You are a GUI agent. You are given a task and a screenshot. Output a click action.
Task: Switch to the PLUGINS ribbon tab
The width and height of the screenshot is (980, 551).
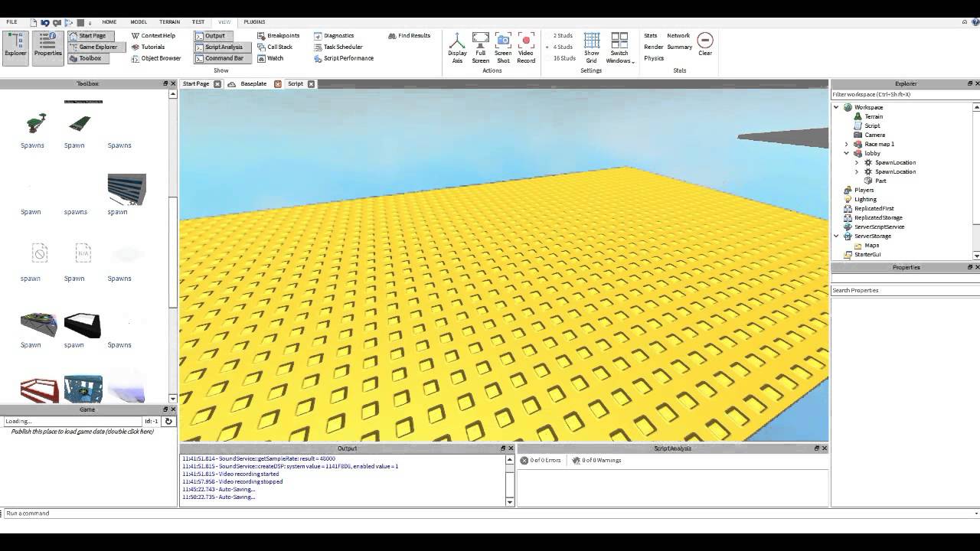pos(254,22)
